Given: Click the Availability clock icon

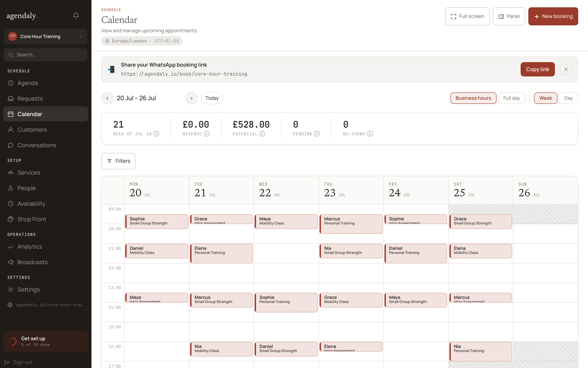Looking at the screenshot, I should pos(10,204).
